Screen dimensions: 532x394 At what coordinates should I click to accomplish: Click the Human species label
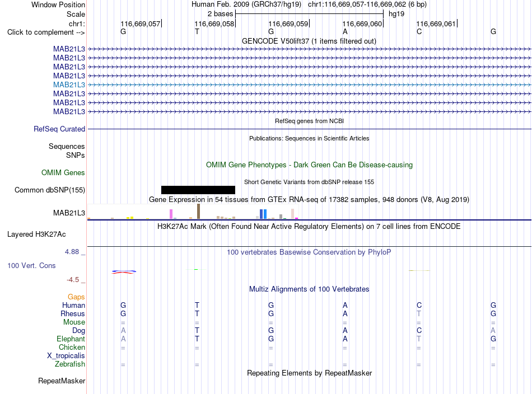coord(73,305)
